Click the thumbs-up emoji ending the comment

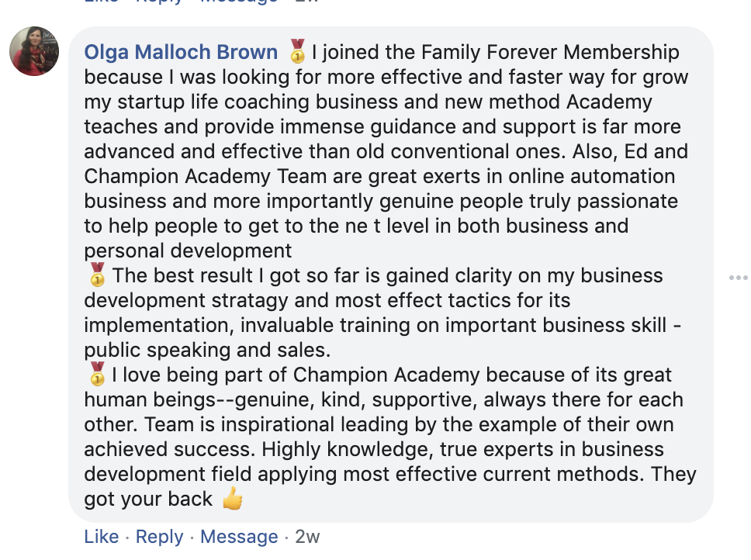point(232,500)
